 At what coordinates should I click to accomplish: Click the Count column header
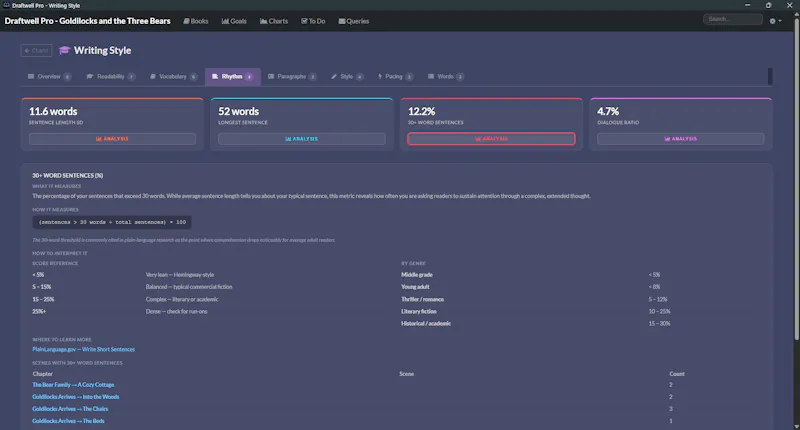click(677, 374)
